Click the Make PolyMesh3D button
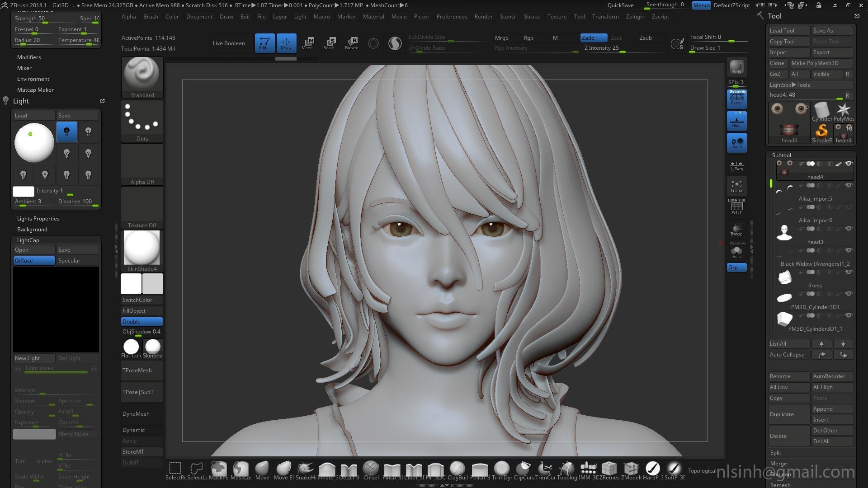This screenshot has height=488, width=868. click(x=821, y=63)
